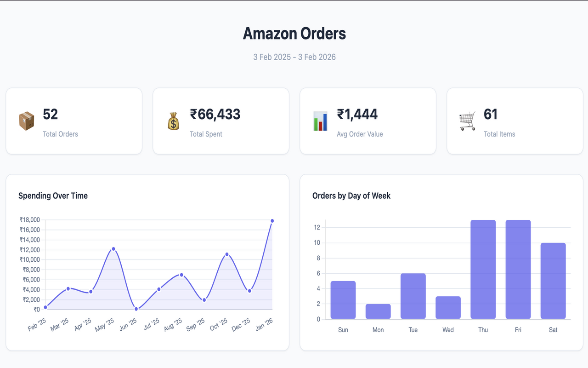Click the Avg Order Value amount ₹1,444

pos(357,114)
